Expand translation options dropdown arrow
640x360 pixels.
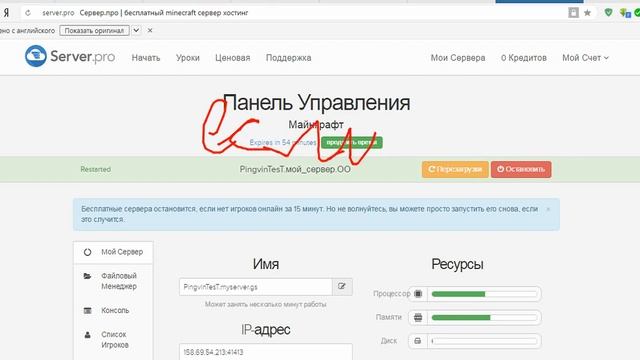click(x=136, y=30)
